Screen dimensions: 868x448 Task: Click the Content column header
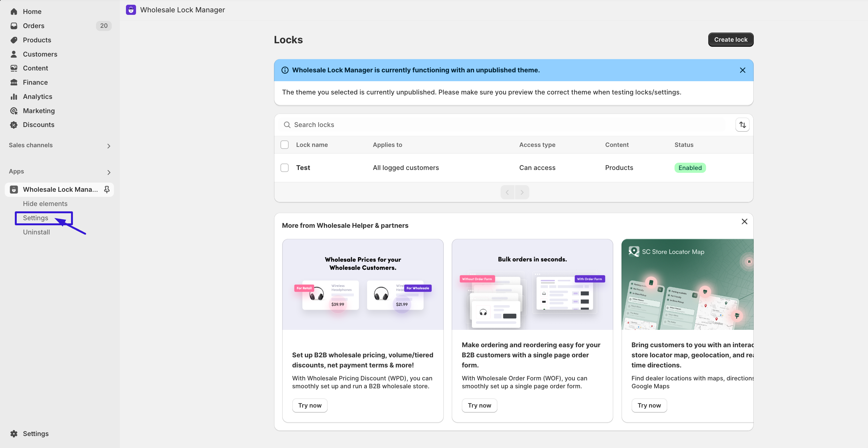tap(617, 145)
